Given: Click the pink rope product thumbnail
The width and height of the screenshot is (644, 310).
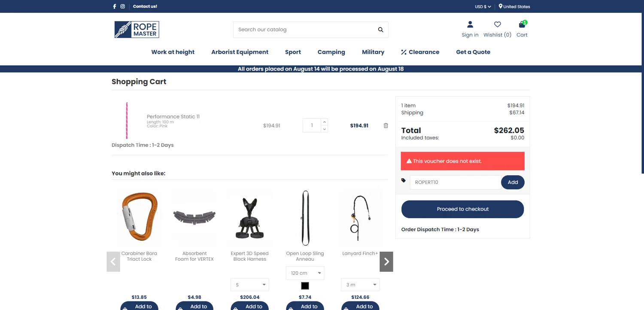Looking at the screenshot, I should point(127,120).
